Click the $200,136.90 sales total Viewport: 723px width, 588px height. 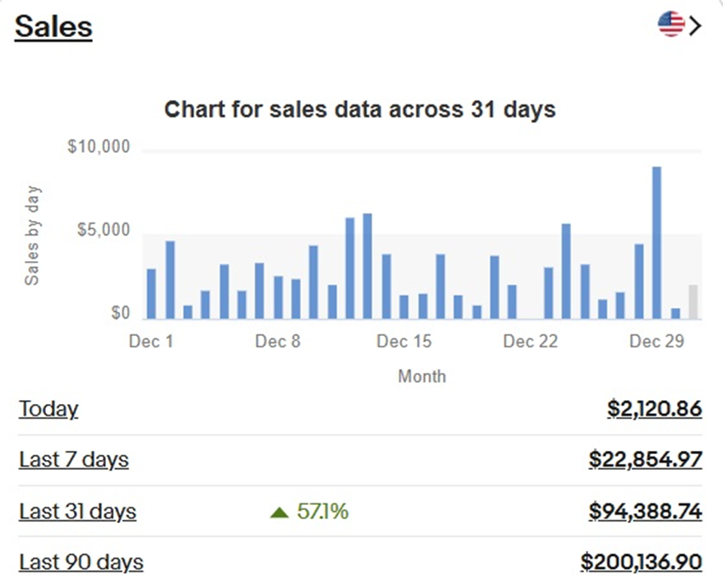click(641, 563)
